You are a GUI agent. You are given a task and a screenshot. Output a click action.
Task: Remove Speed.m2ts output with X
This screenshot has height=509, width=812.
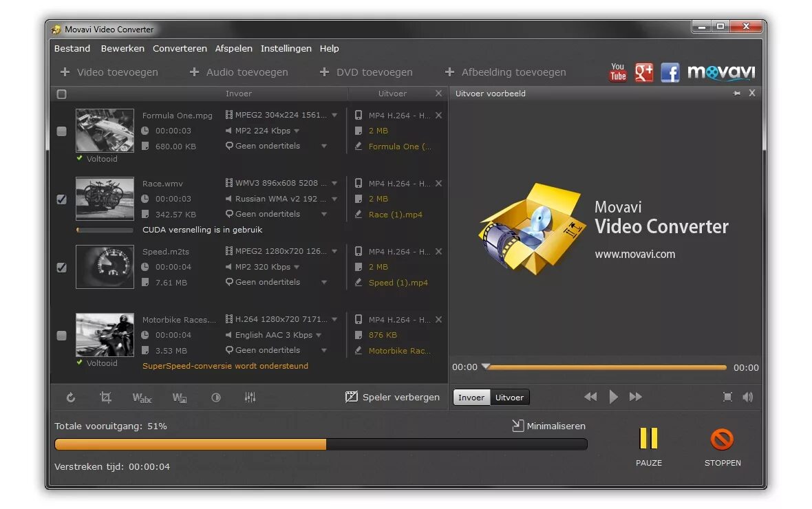pyautogui.click(x=438, y=251)
